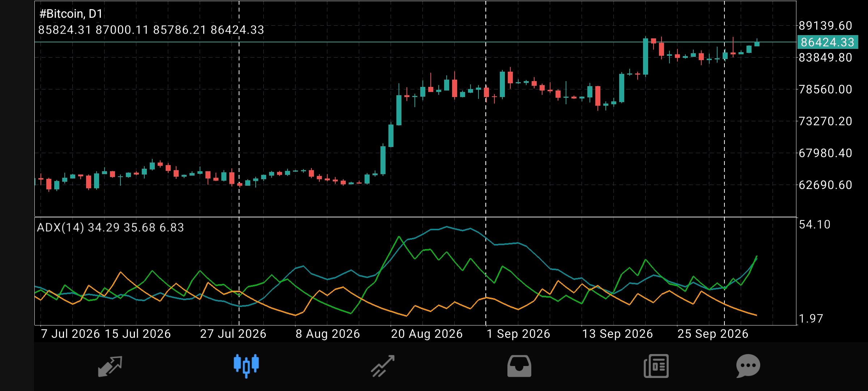Click the 27 Jul 2026 date label
868x391 pixels.
pos(233,334)
